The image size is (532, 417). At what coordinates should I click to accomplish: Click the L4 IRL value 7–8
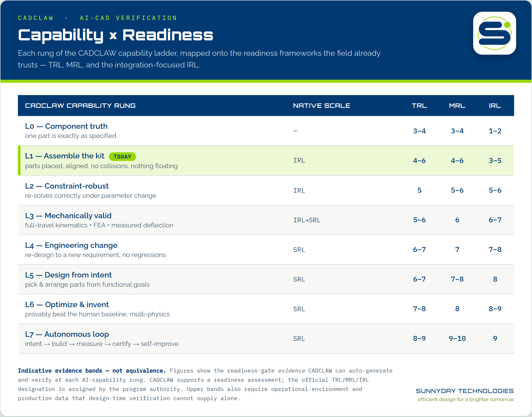point(495,250)
